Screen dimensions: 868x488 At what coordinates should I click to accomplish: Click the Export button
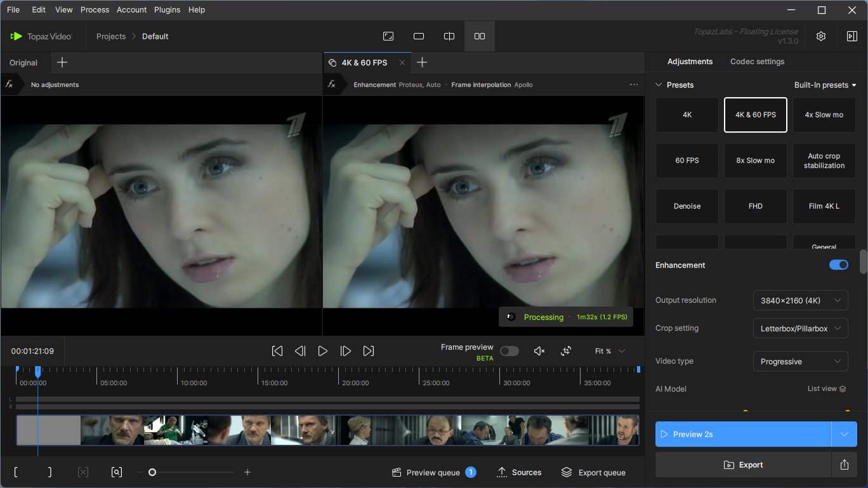(x=743, y=465)
